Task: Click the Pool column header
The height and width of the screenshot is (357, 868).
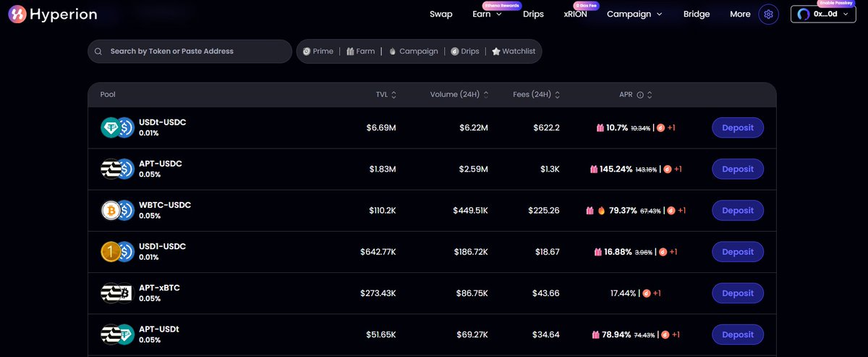Action: tap(108, 95)
